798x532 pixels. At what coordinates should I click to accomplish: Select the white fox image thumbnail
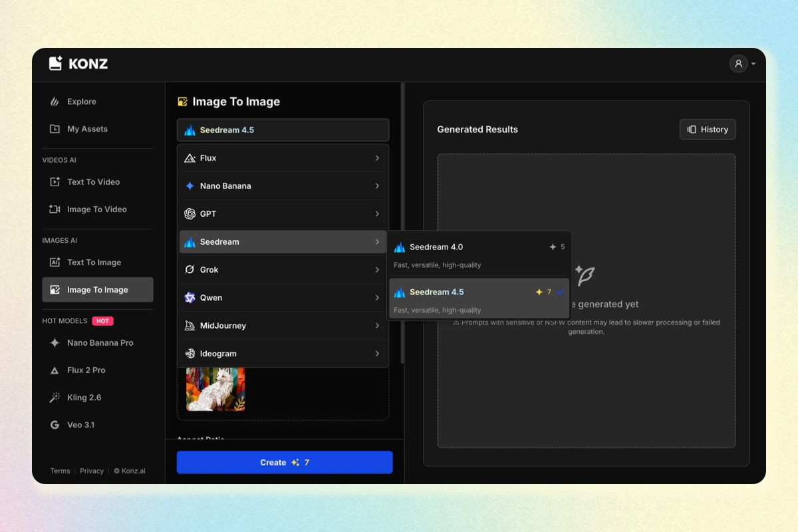tap(215, 389)
